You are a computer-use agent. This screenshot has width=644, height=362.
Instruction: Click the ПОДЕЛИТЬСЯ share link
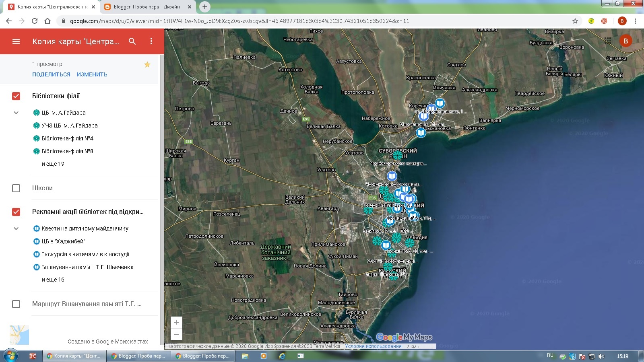pos(51,74)
